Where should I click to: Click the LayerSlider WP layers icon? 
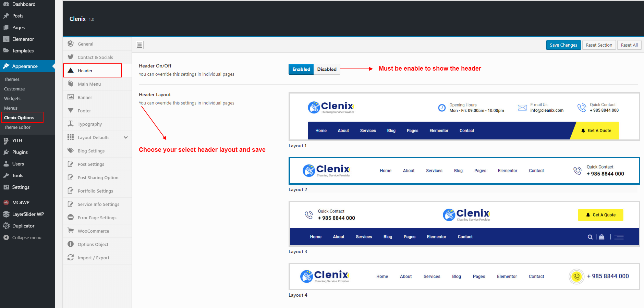pos(6,214)
